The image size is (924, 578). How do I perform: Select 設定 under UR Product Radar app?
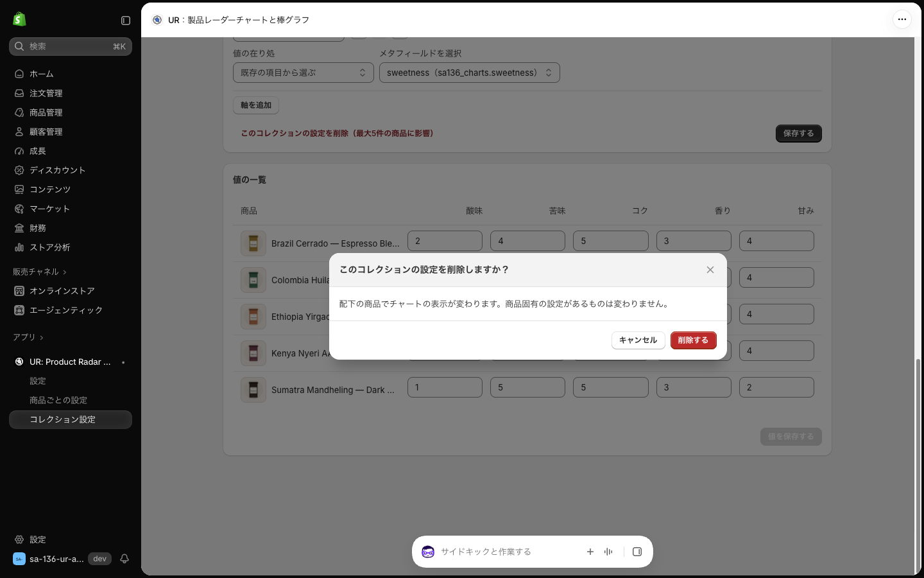click(x=71, y=381)
